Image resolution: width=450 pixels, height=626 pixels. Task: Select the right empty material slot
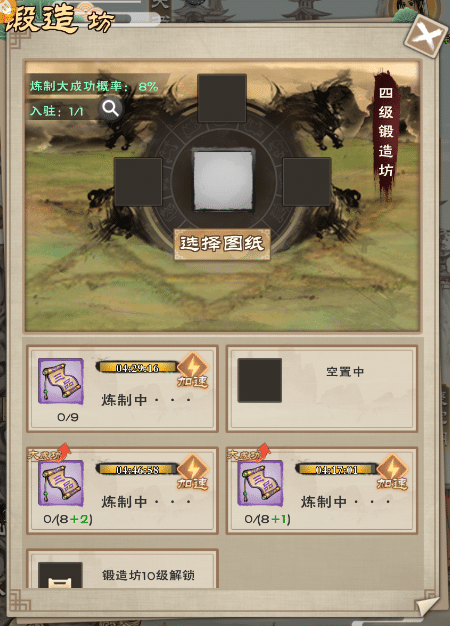pos(307,182)
